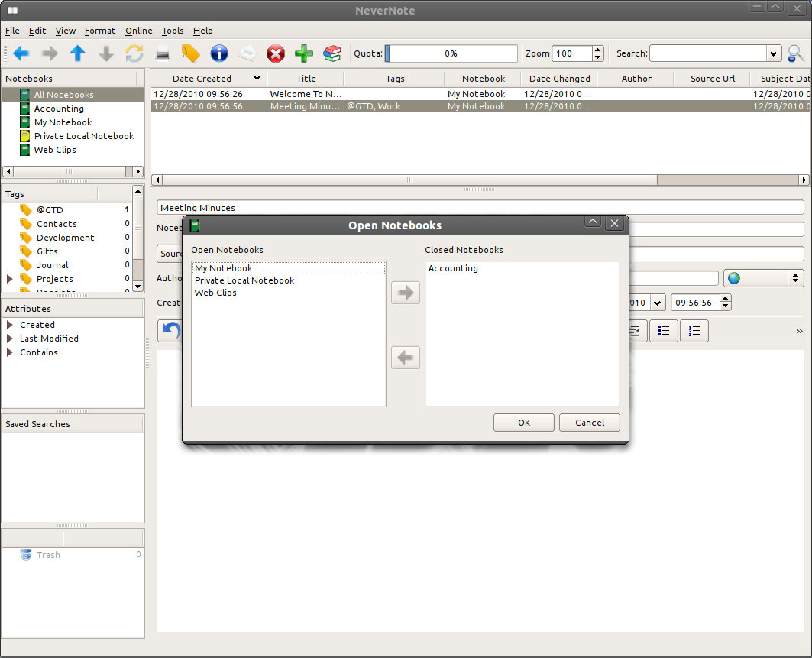Click Cancel in Open Notebooks dialog
Image resolution: width=812 pixels, height=658 pixels.
[590, 423]
